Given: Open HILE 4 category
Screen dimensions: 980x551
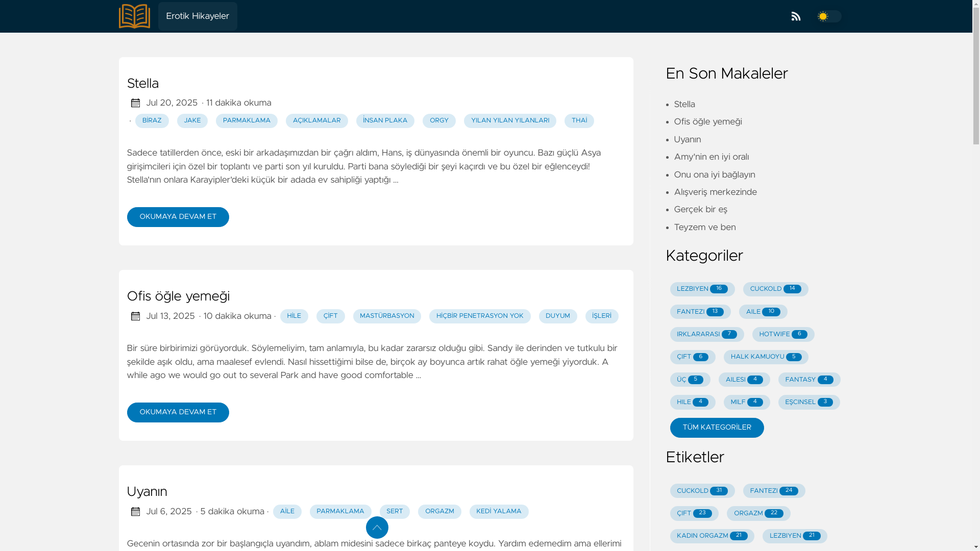Looking at the screenshot, I should tap(692, 402).
